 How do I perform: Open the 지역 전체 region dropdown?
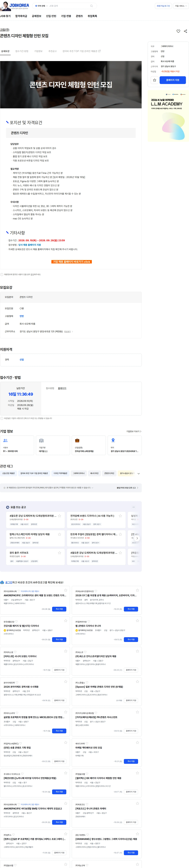pos(41,6)
